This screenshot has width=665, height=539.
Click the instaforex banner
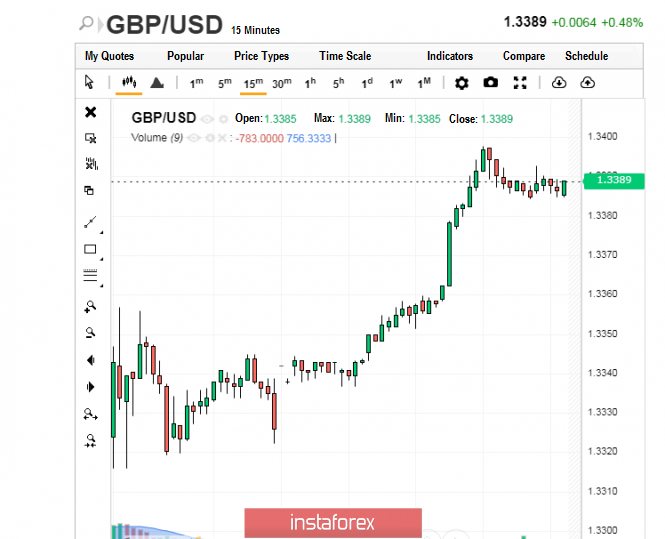point(333,522)
